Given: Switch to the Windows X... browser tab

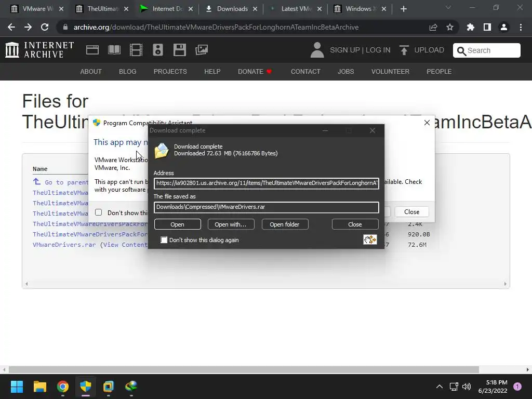Looking at the screenshot, I should [360, 9].
